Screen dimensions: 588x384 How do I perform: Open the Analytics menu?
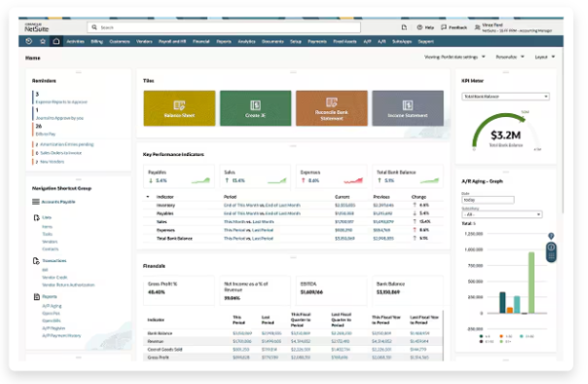(246, 41)
